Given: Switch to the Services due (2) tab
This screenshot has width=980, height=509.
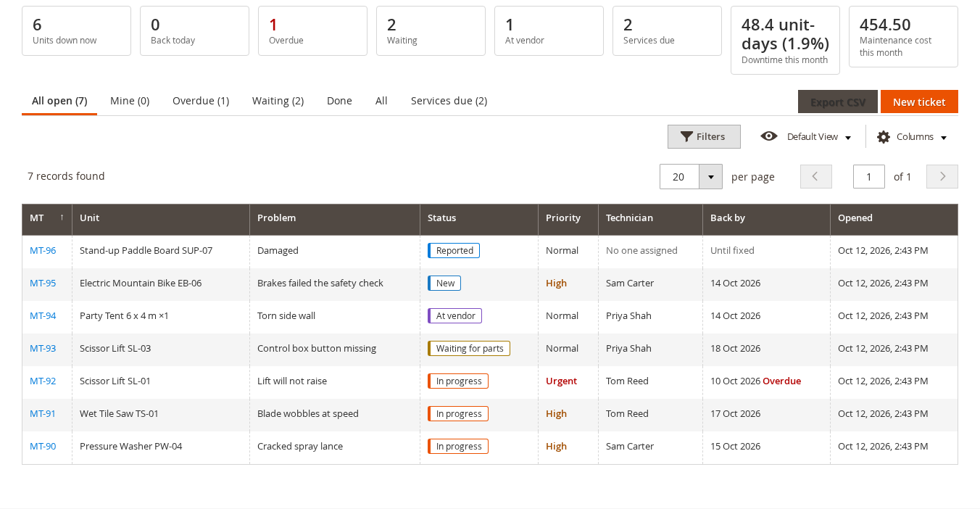Looking at the screenshot, I should (x=449, y=101).
